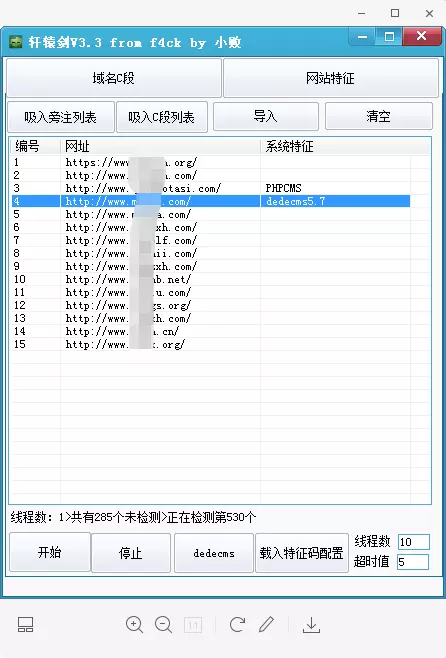Click the green app icon in the title bar
This screenshot has height=658, width=446.
tap(16, 42)
